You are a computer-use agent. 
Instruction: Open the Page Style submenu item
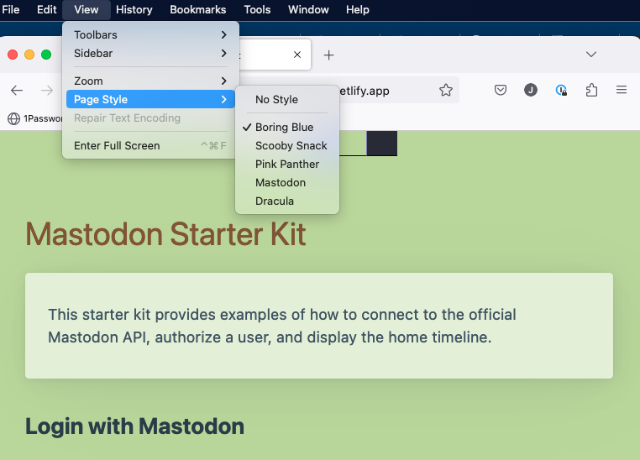coord(150,99)
